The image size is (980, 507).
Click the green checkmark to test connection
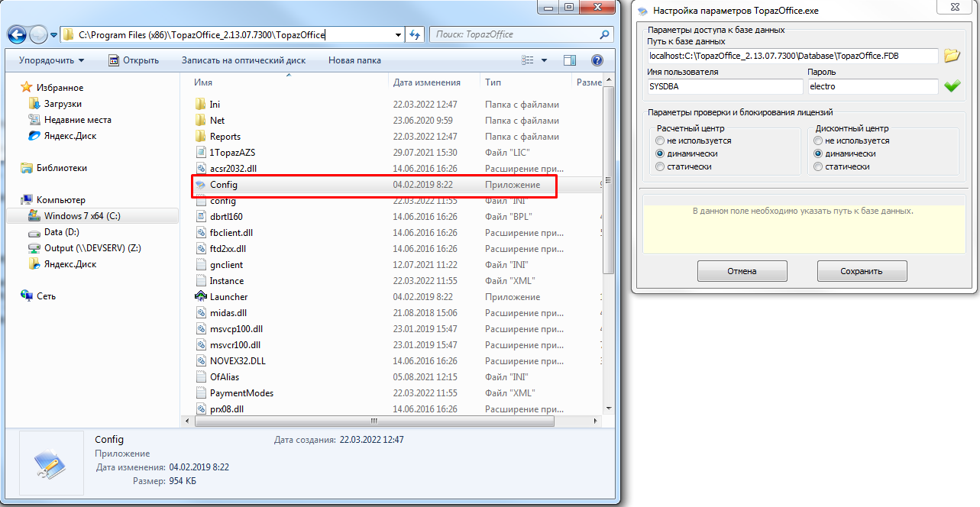[x=951, y=86]
